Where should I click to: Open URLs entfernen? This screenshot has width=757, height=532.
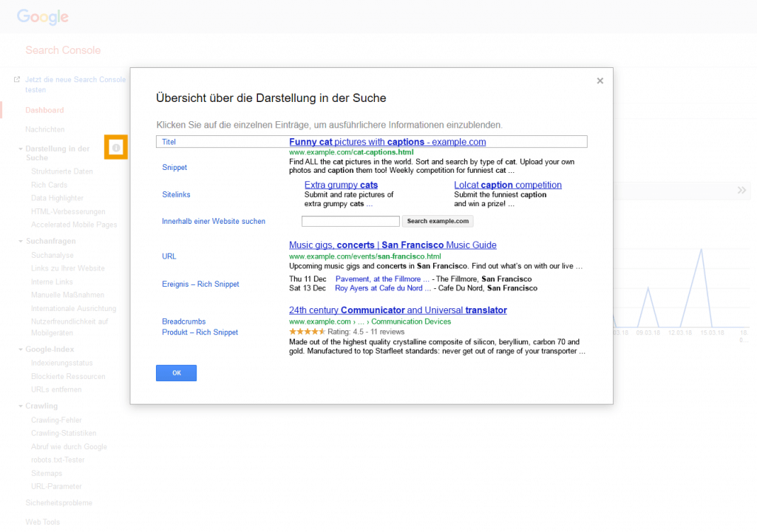click(x=56, y=389)
